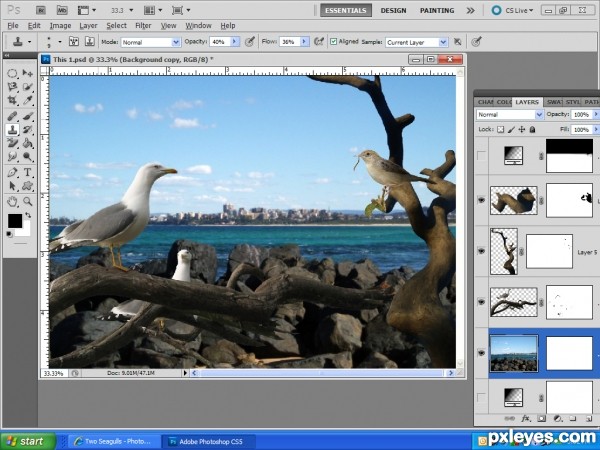Toggle the Brush panel from options bar
The height and width of the screenshot is (450, 600).
tap(74, 41)
